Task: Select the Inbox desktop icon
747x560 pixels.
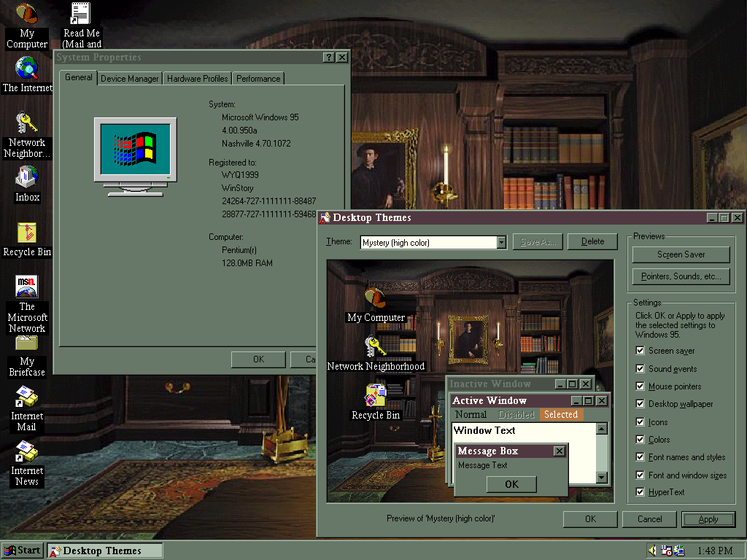Action: click(x=27, y=177)
